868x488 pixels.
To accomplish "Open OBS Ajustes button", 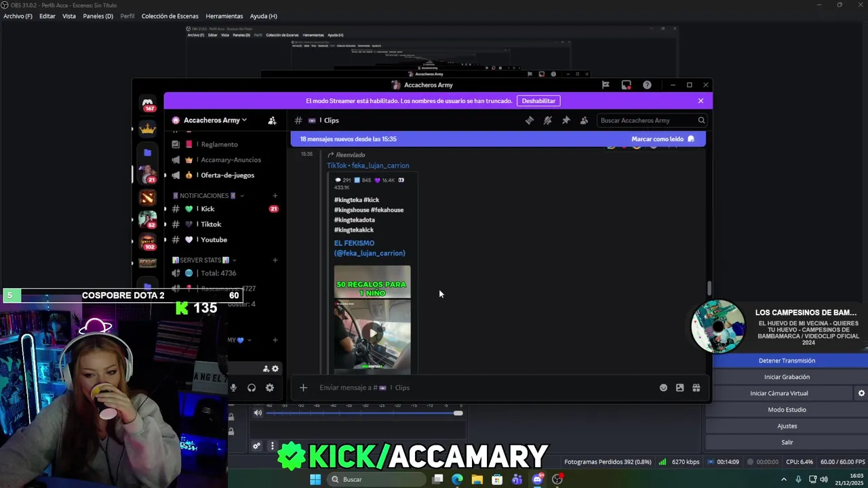I will (x=787, y=426).
